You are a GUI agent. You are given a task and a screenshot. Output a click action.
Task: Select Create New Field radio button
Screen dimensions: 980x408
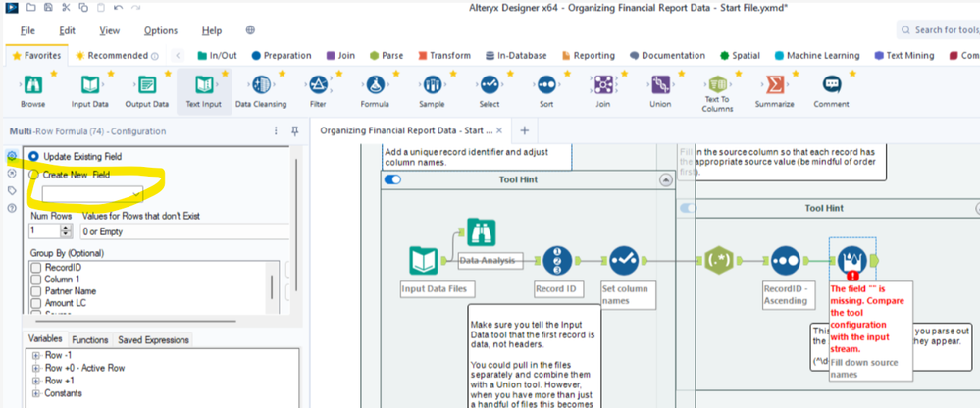coord(33,175)
